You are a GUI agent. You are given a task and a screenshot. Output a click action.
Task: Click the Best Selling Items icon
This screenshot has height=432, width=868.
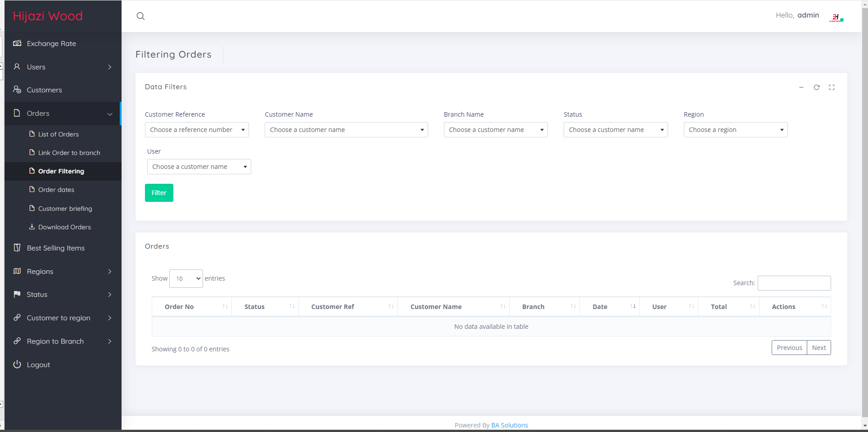[17, 248]
